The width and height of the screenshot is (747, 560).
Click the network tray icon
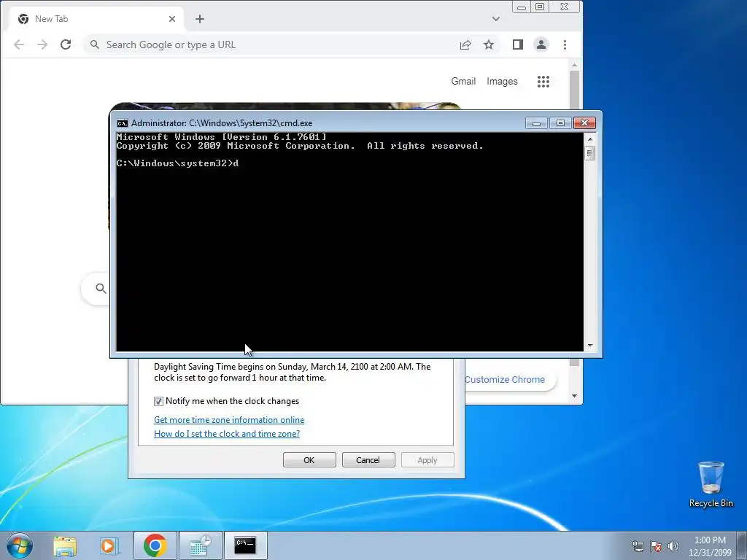click(638, 546)
